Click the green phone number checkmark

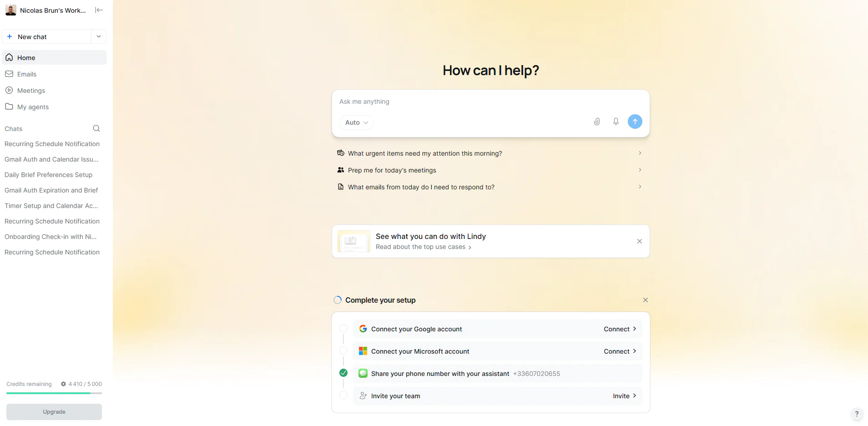pyautogui.click(x=343, y=373)
